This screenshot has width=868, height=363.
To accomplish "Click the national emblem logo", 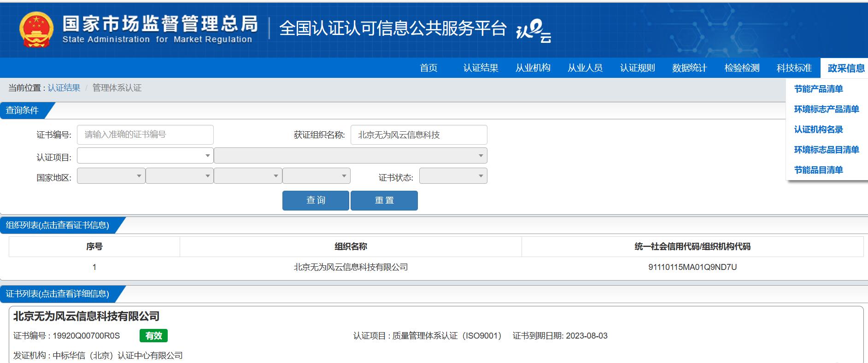I will point(36,30).
